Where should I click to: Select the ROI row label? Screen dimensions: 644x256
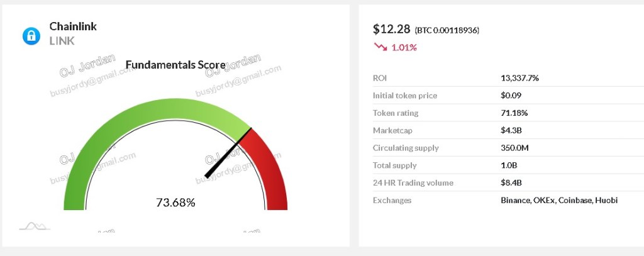click(379, 78)
